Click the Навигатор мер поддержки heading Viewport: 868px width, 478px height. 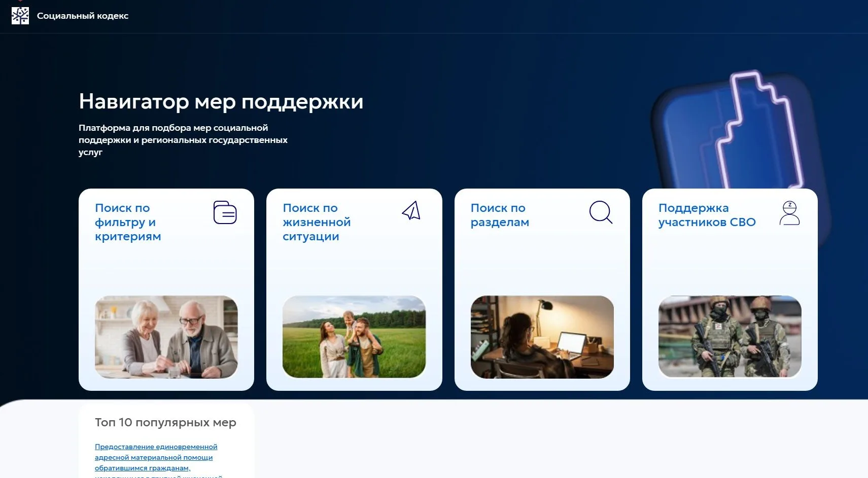tap(221, 101)
